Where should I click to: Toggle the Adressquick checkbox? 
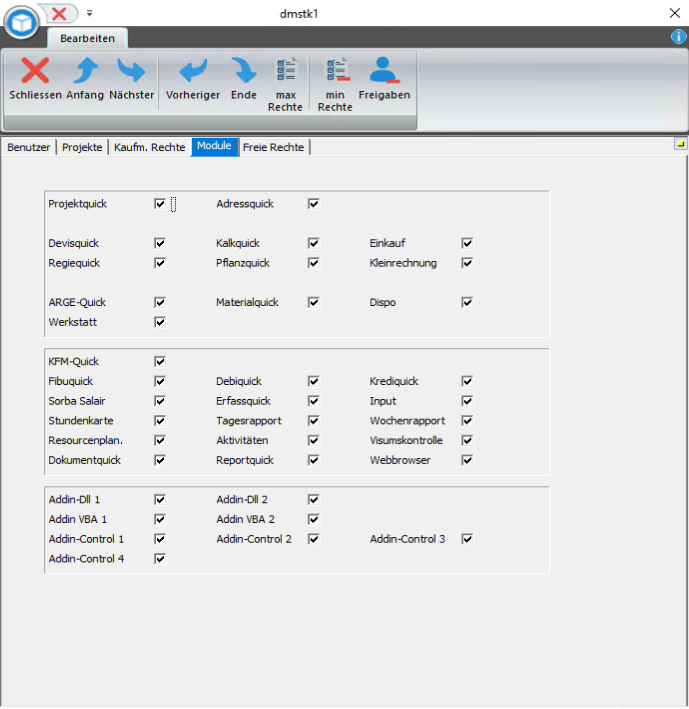point(313,203)
